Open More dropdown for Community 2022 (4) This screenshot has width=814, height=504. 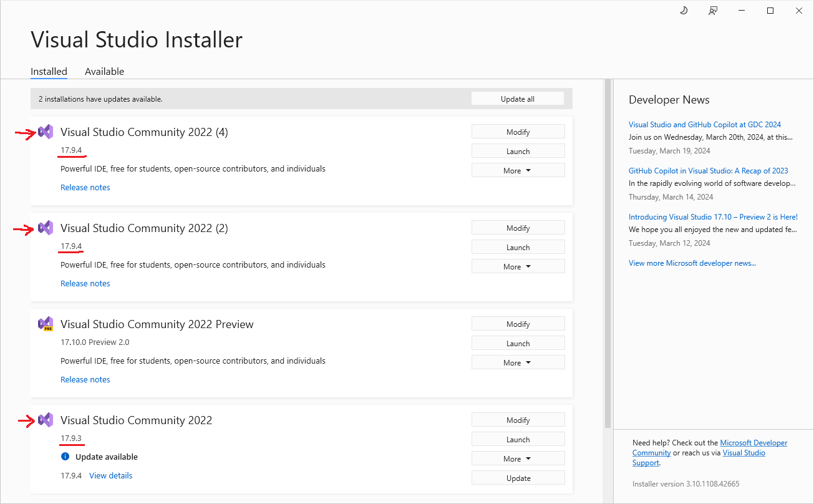pos(518,170)
